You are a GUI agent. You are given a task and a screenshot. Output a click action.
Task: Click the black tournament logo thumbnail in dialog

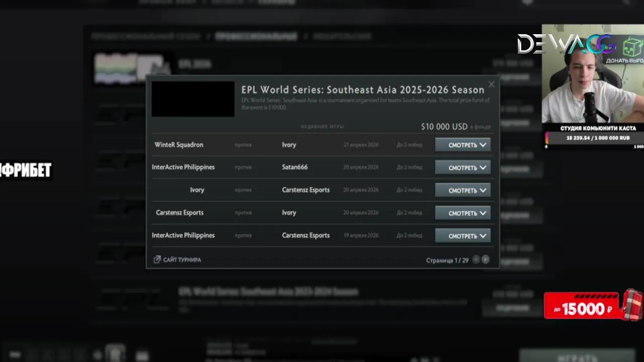click(193, 99)
